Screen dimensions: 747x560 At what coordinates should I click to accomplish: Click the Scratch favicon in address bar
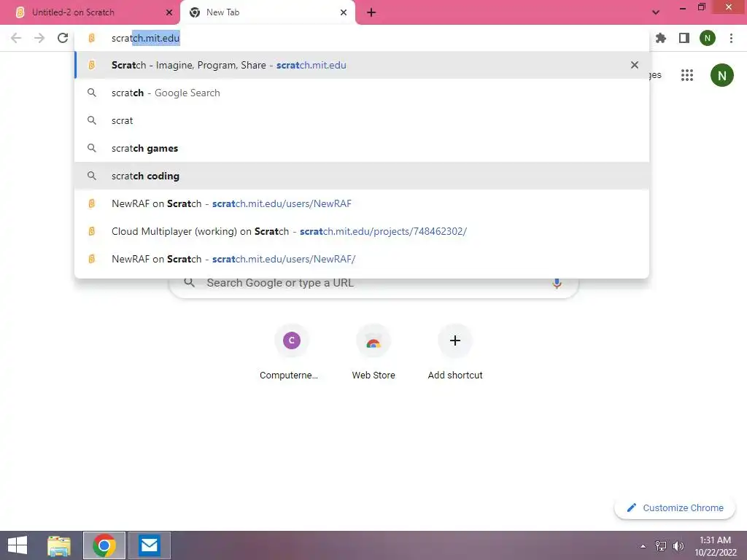click(x=91, y=38)
